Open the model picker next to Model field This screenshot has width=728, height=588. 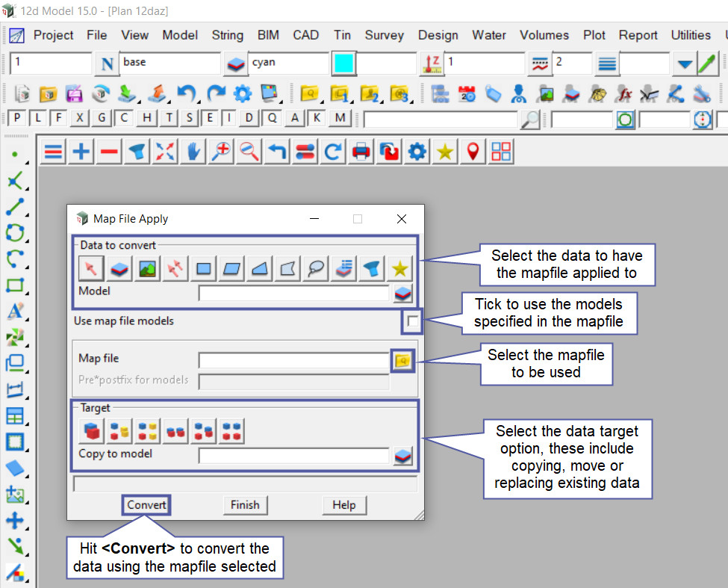[x=402, y=293]
